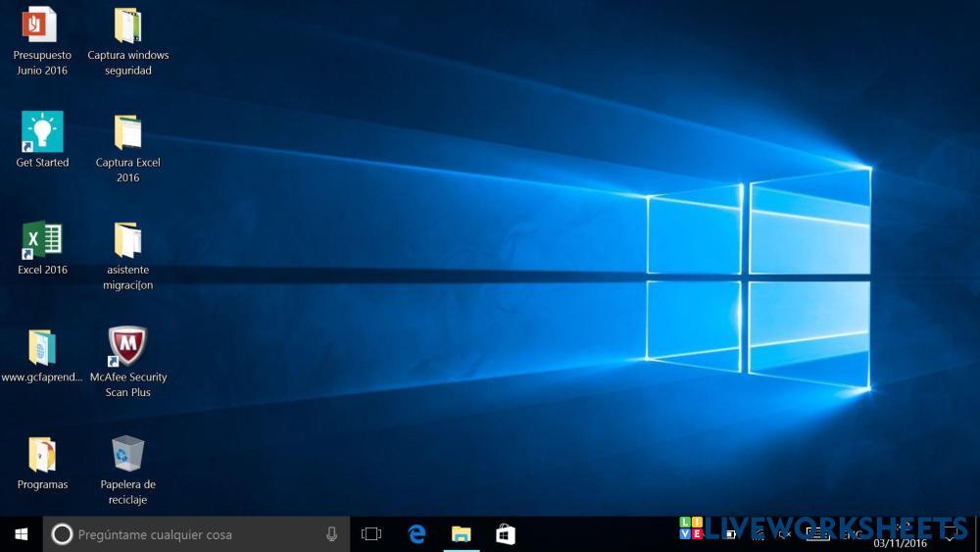Open the Windows Start menu
The height and width of the screenshot is (552, 980).
(x=21, y=534)
